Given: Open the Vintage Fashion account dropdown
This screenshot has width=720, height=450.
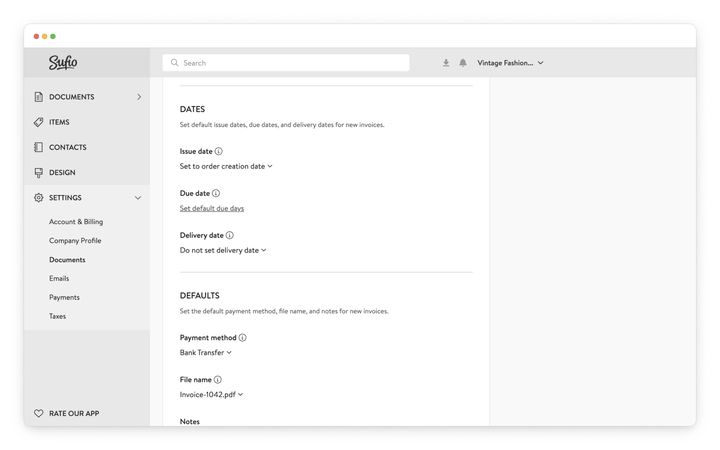Looking at the screenshot, I should click(x=510, y=63).
